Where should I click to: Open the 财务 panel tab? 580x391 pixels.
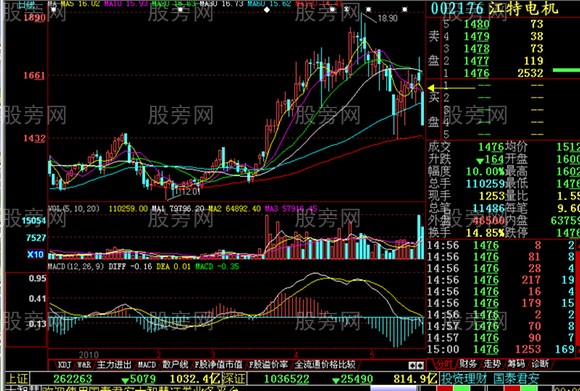click(x=468, y=364)
